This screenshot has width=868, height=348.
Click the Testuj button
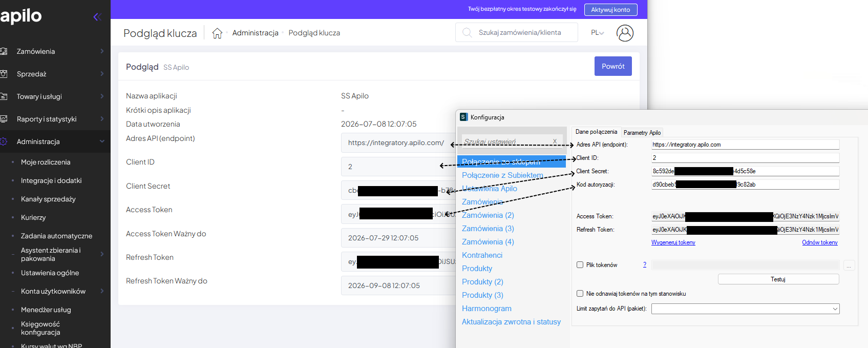coord(778,279)
